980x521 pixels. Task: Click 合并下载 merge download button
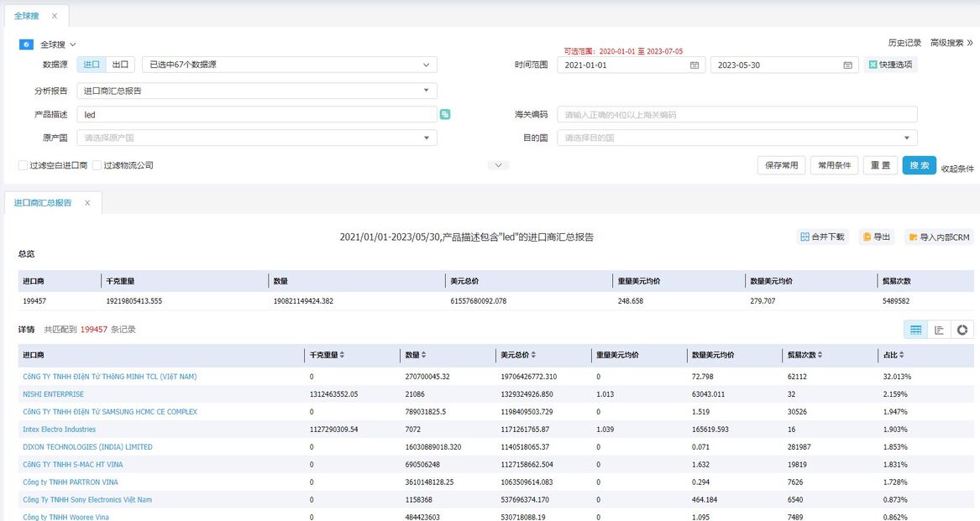(822, 237)
